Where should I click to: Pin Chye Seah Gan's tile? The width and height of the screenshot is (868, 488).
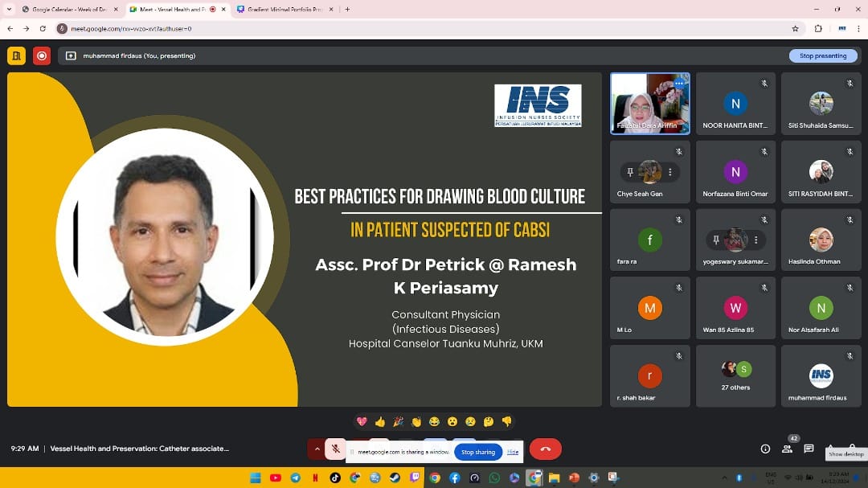[x=631, y=172]
